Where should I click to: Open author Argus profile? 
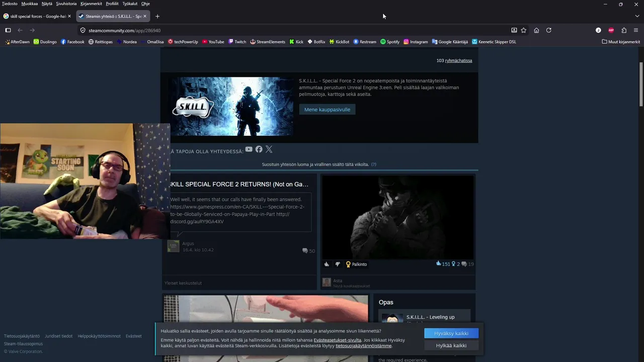pyautogui.click(x=188, y=243)
